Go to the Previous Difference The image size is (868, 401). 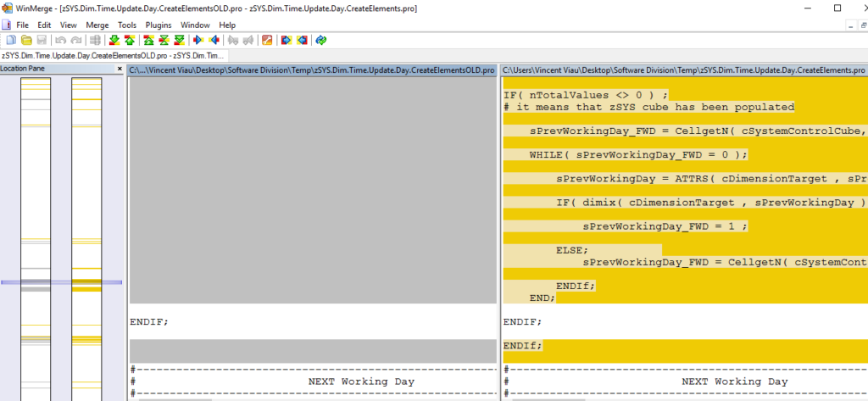tap(129, 40)
